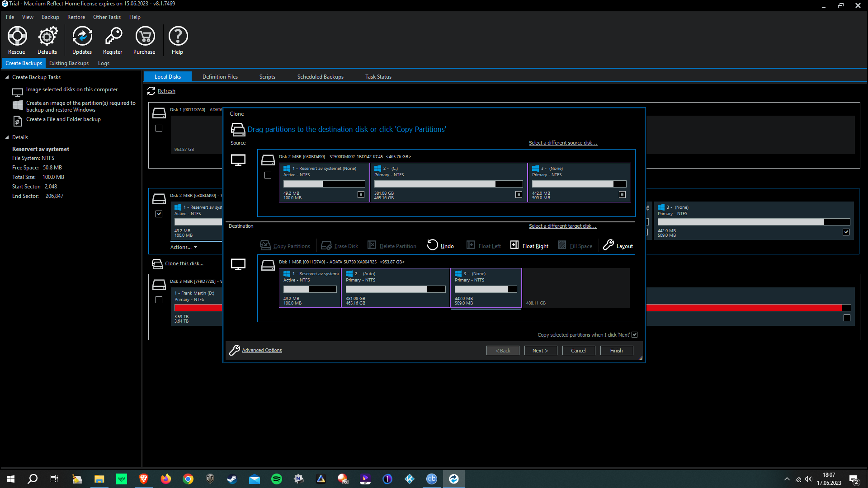
Task: Open Google Chrome from the taskbar
Action: (188, 479)
